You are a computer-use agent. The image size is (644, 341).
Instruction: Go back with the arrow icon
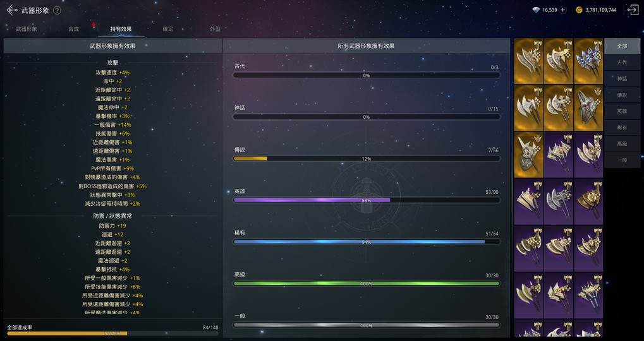(x=12, y=10)
